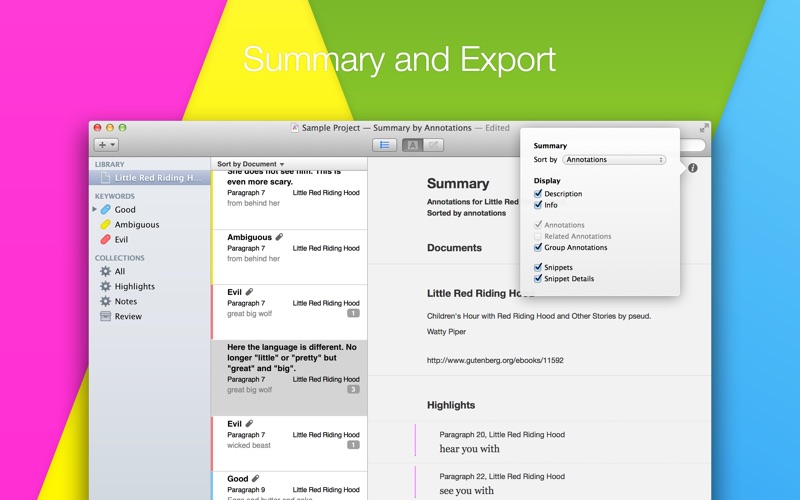800x500 pixels.
Task: Toggle the Snippets checkbox
Action: click(x=538, y=267)
